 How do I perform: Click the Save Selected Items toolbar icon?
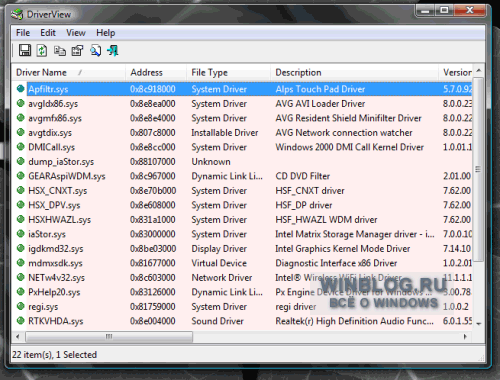(x=25, y=51)
